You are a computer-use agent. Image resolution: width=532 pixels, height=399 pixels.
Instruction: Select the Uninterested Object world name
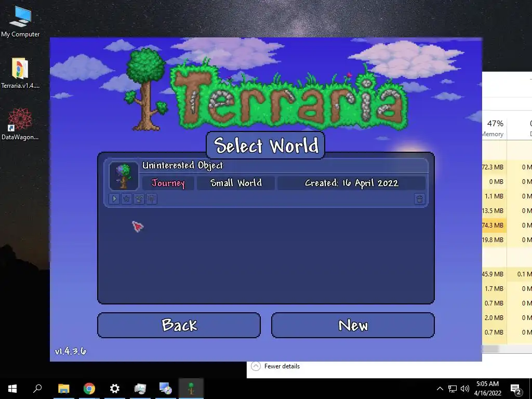click(x=182, y=166)
